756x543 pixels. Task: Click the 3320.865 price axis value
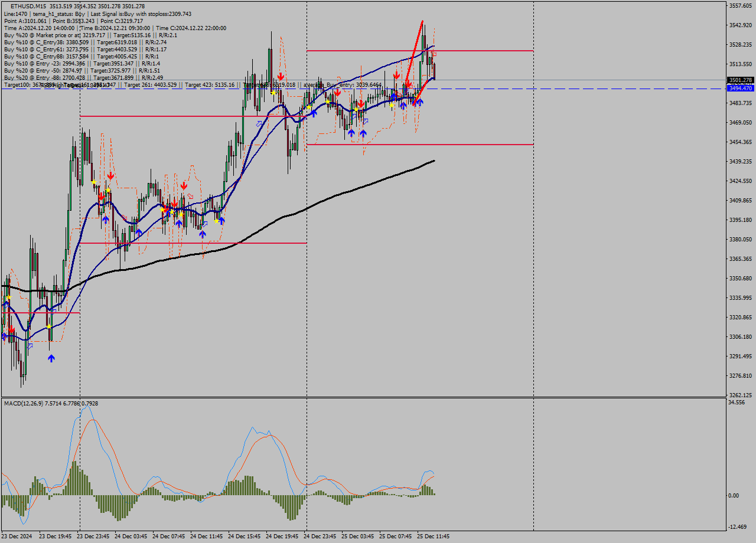pos(741,317)
